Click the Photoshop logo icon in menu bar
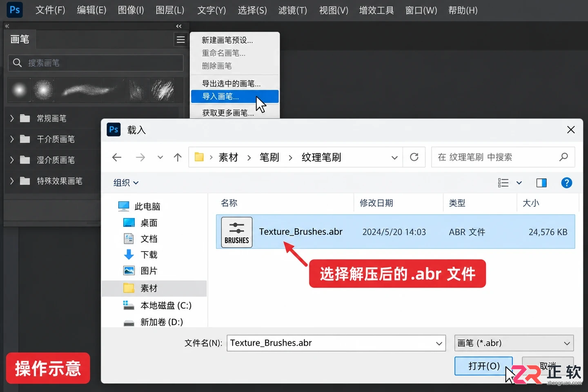The image size is (588, 392). (15, 10)
